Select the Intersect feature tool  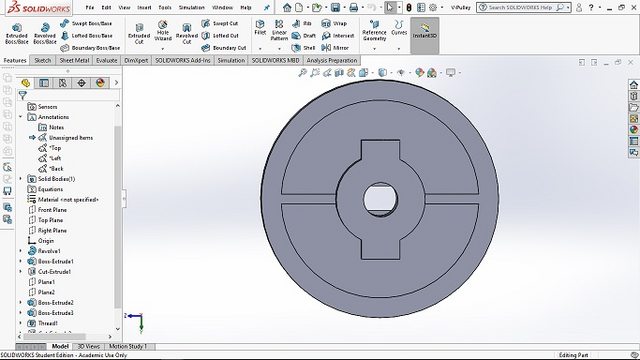tap(338, 36)
